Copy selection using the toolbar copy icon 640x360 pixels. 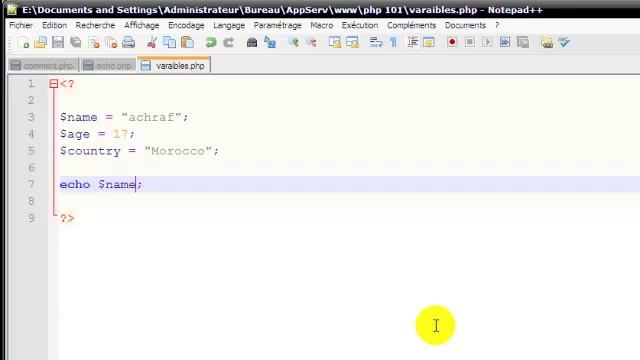coord(169,42)
